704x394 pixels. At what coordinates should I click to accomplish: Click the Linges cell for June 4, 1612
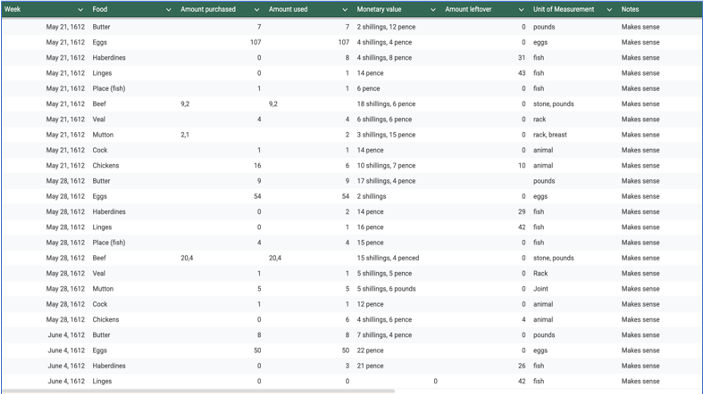[x=102, y=381]
